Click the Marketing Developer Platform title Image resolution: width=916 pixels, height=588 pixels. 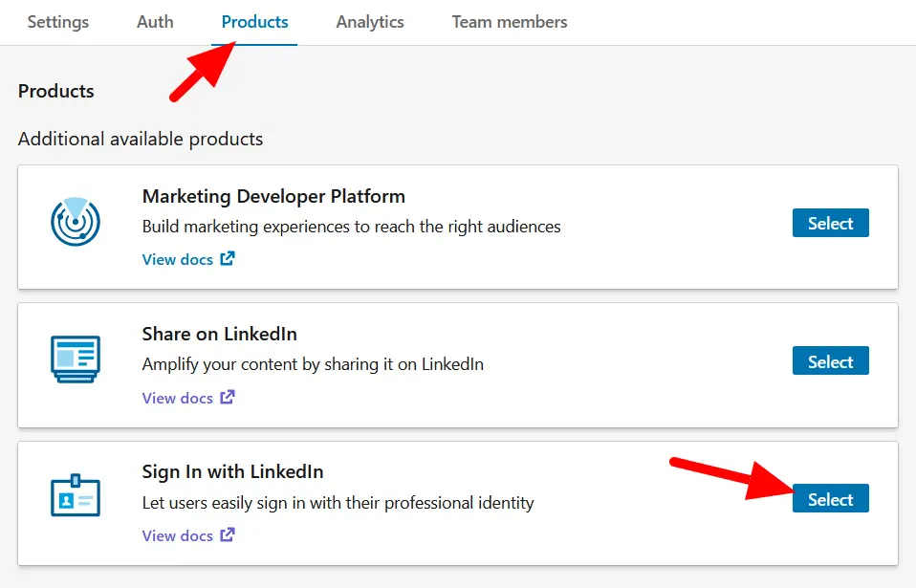click(273, 196)
